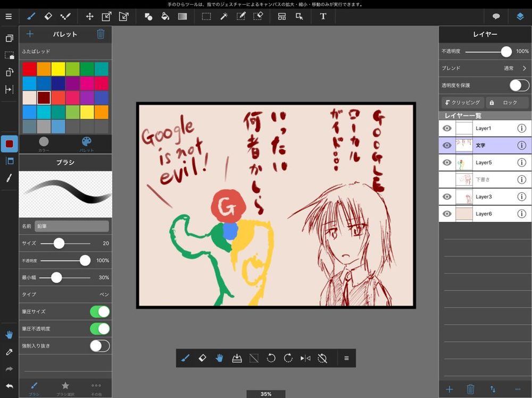The height and width of the screenshot is (398, 532).
Task: Choose the magic wand selection tool
Action: pyautogui.click(x=224, y=16)
